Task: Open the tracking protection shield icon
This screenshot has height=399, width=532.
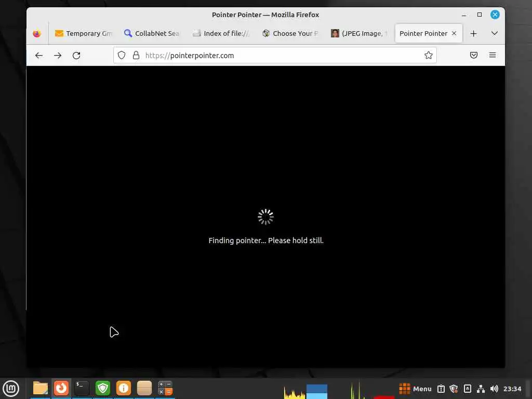Action: 122,55
